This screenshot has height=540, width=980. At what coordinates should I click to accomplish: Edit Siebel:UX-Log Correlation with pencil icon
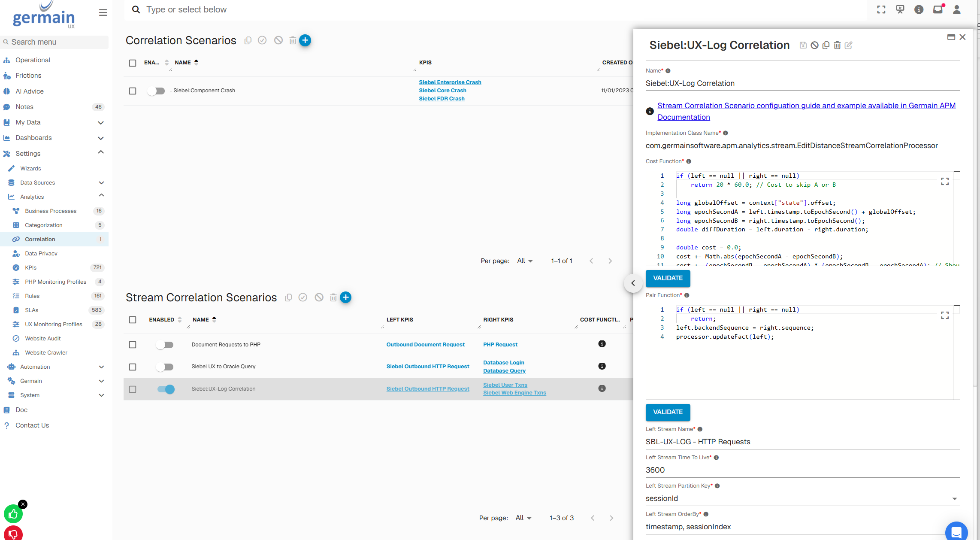[849, 46]
